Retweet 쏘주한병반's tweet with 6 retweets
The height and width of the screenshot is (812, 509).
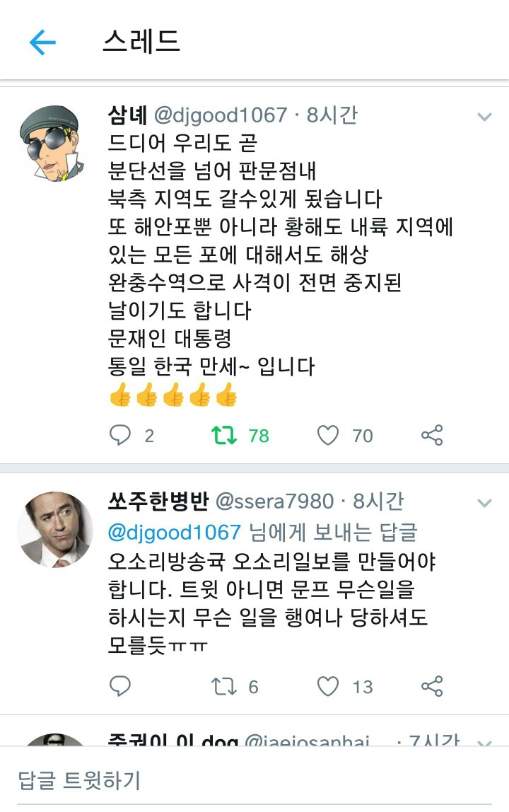(223, 687)
